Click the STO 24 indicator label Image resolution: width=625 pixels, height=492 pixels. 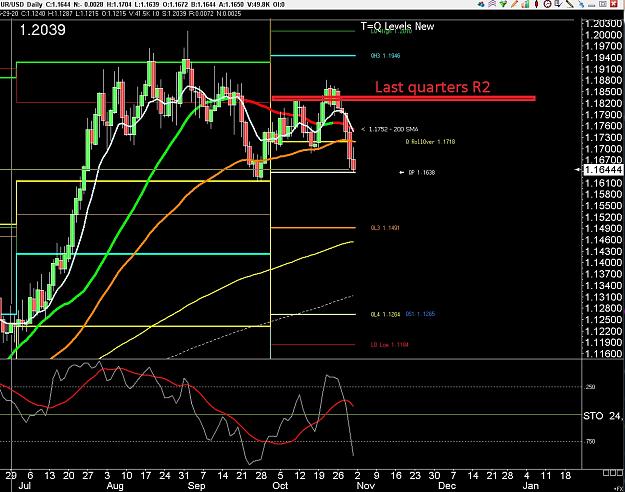tap(602, 416)
